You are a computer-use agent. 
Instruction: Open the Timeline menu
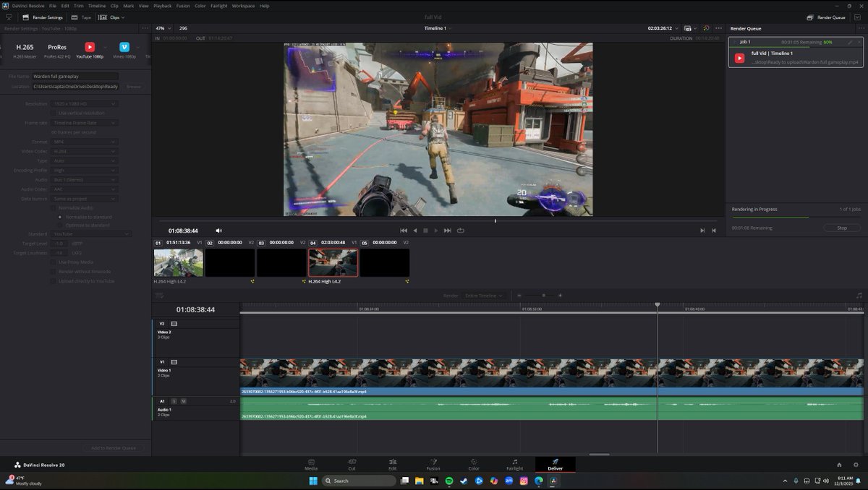coord(97,6)
